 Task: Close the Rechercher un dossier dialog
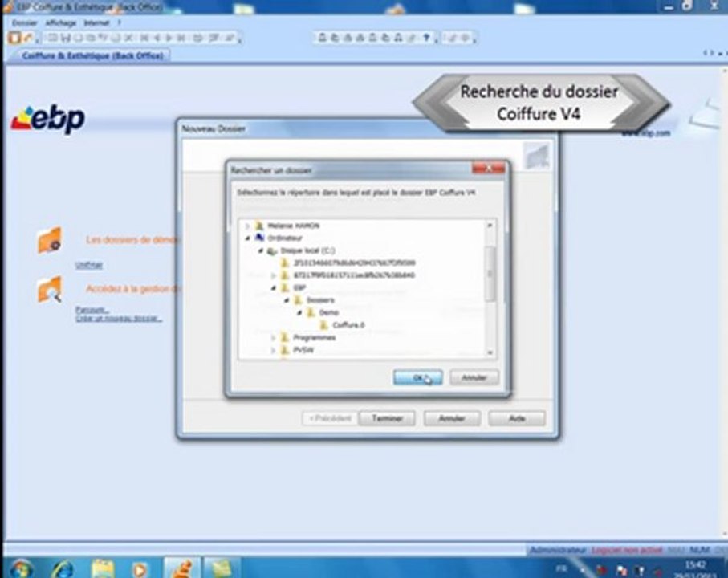click(x=489, y=168)
